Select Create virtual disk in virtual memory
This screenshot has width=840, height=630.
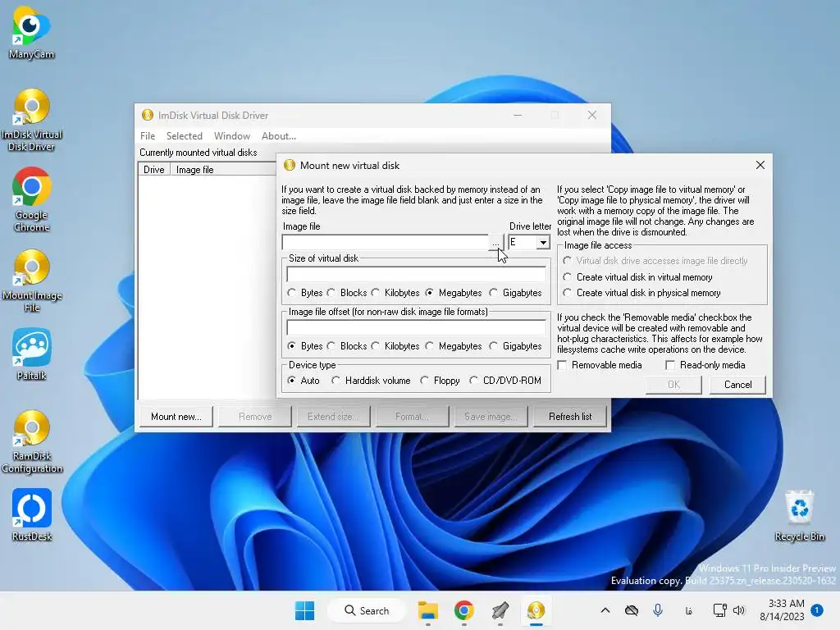point(638,277)
